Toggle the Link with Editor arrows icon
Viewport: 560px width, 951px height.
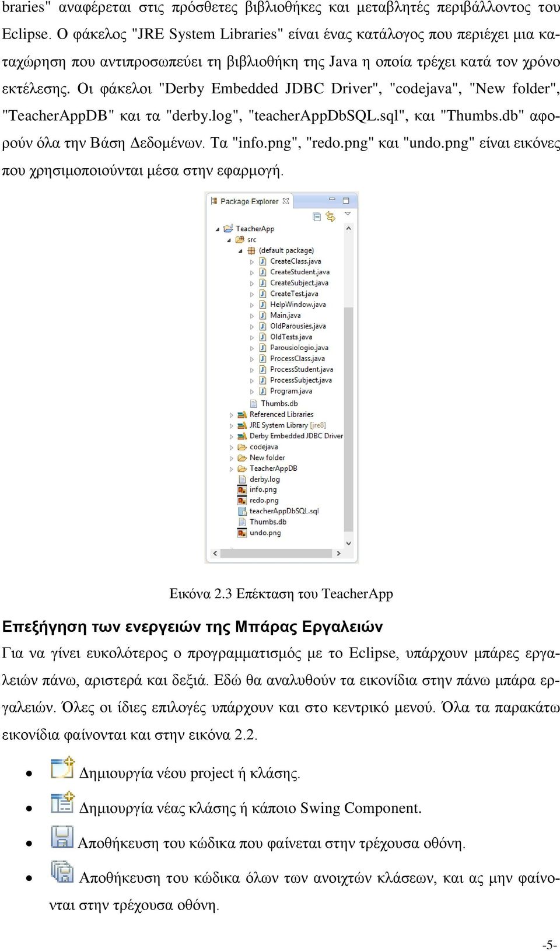point(330,216)
